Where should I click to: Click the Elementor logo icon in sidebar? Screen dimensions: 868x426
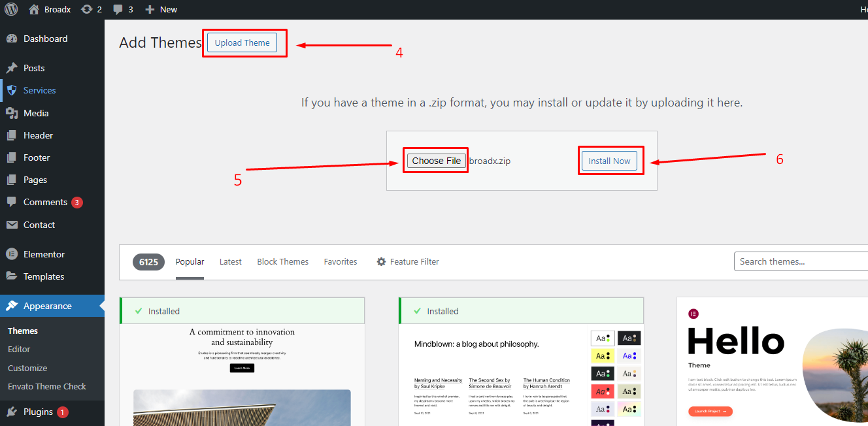12,254
